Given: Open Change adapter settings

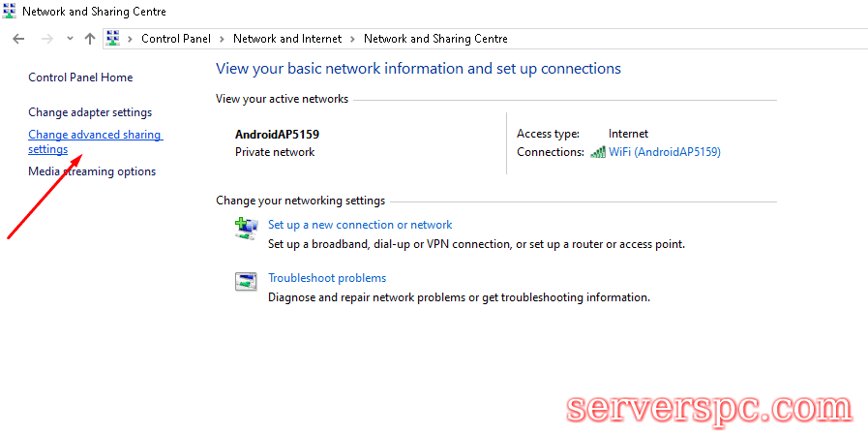Looking at the screenshot, I should coord(90,112).
